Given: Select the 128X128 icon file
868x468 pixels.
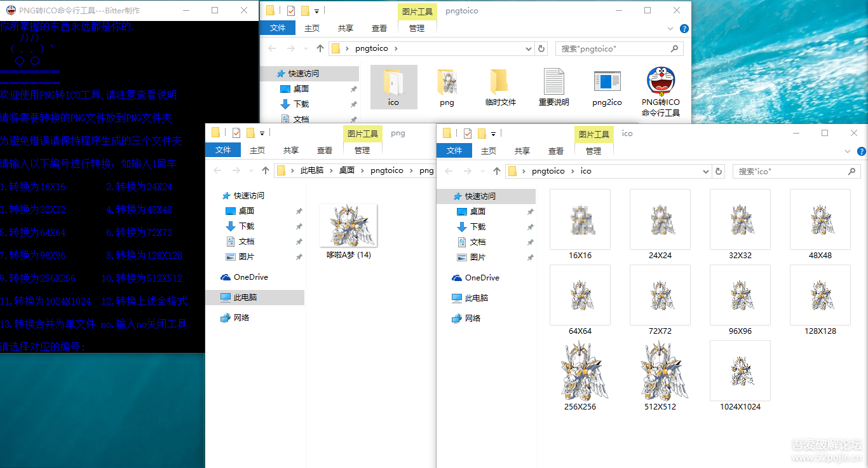Looking at the screenshot, I should [x=820, y=300].
